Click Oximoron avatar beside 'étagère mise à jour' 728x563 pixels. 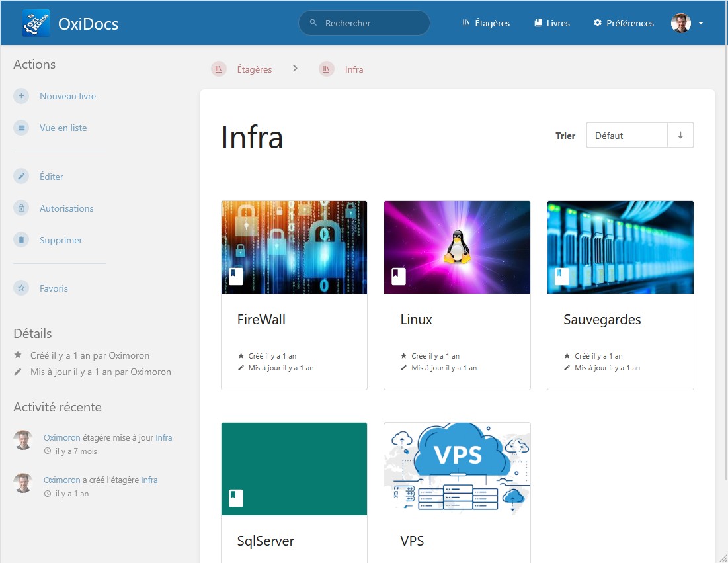[x=22, y=440]
